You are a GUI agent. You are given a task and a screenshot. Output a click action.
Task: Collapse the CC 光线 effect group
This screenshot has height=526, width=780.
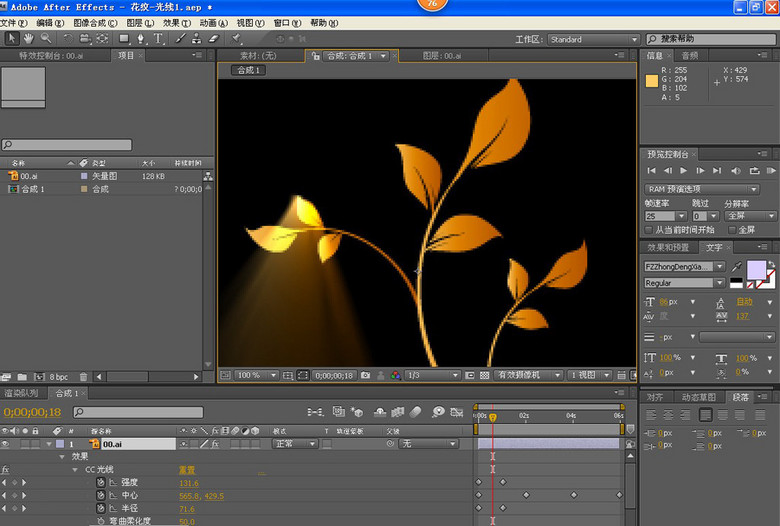pyautogui.click(x=75, y=469)
